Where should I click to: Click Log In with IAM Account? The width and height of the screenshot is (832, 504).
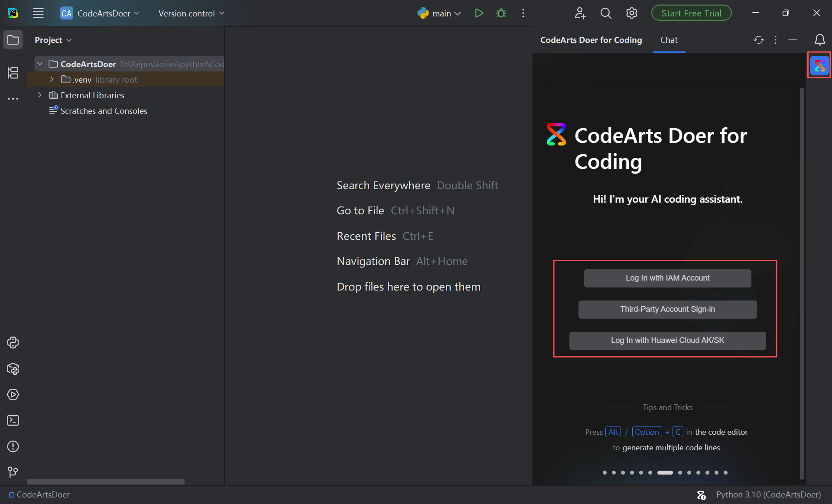[667, 278]
